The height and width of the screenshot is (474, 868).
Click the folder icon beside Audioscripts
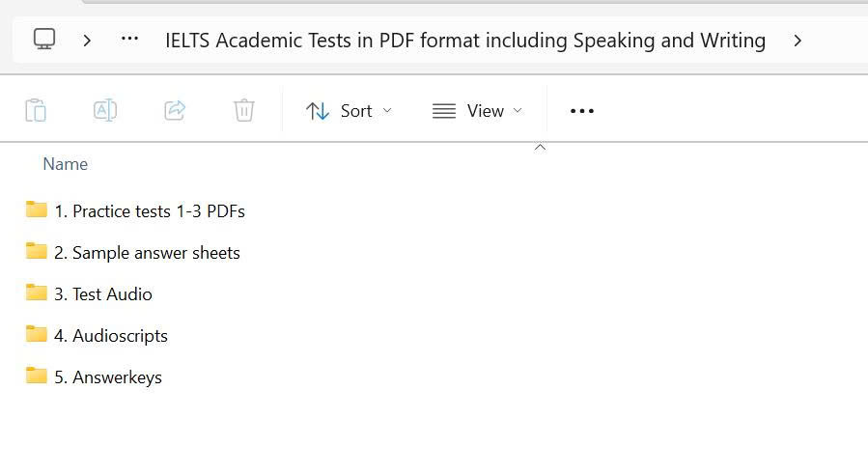[37, 335]
